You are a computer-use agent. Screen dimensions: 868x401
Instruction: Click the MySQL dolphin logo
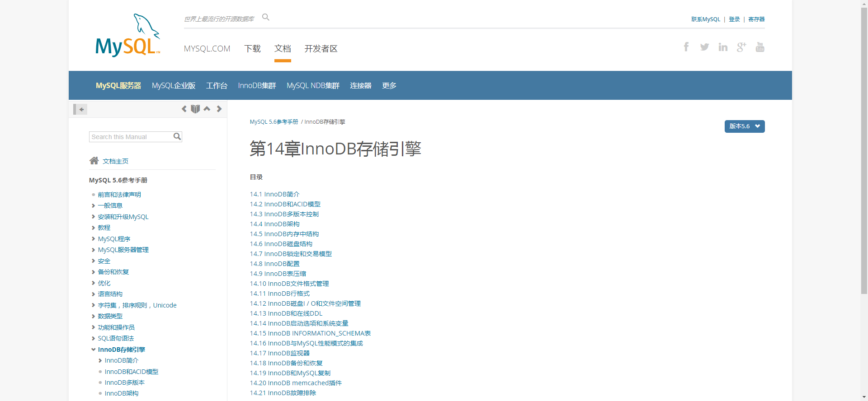pyautogui.click(x=128, y=35)
